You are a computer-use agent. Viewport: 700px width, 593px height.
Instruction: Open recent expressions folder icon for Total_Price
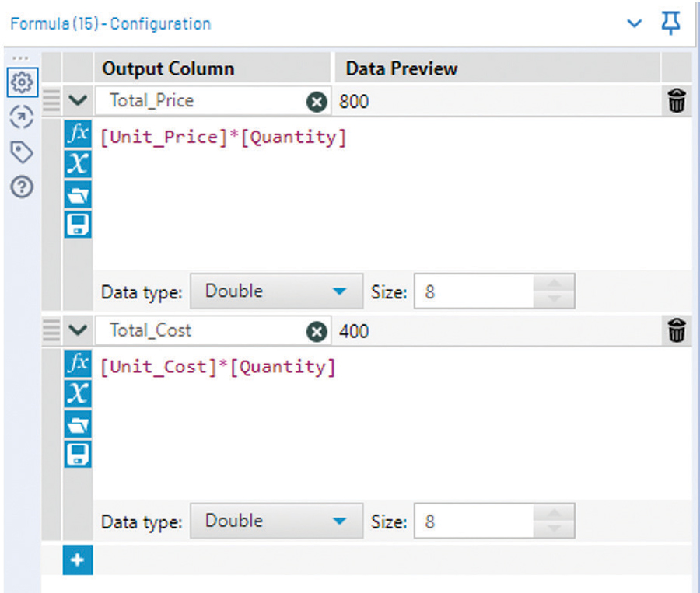point(79,194)
